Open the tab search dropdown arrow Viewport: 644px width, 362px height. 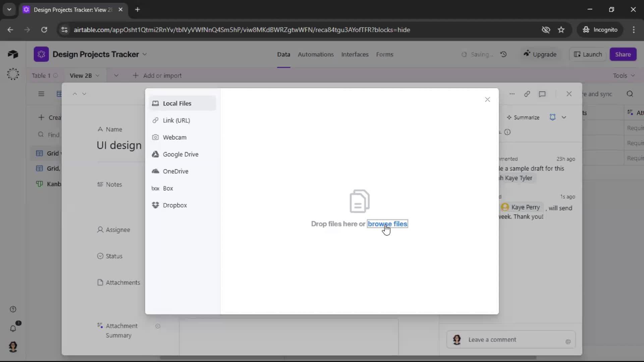(x=9, y=10)
